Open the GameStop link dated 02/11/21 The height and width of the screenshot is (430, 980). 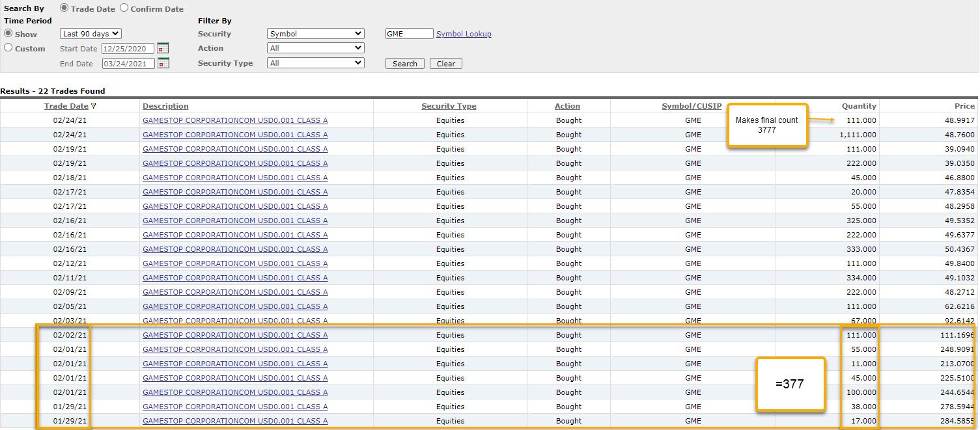point(235,278)
